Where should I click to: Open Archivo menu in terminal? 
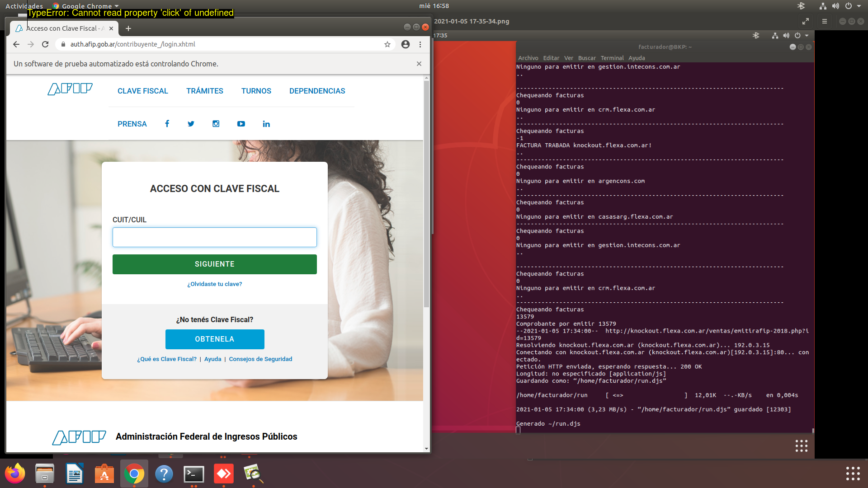pos(528,58)
